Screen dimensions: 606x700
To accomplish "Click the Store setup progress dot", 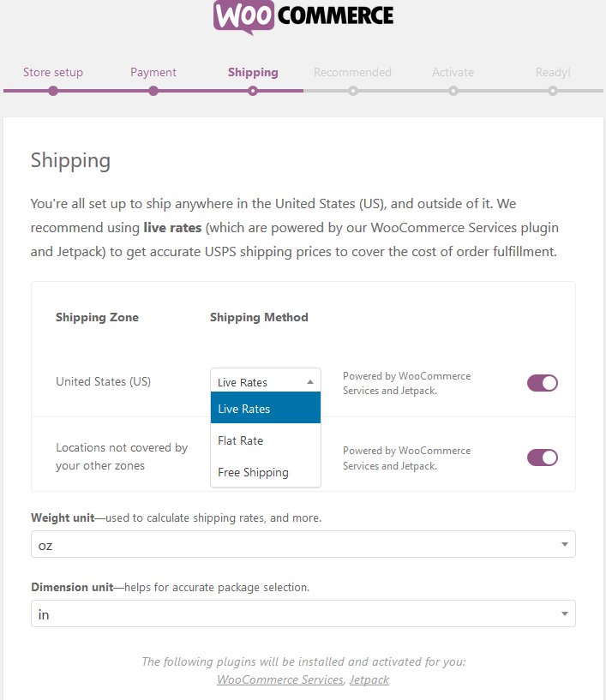I will click(x=53, y=89).
